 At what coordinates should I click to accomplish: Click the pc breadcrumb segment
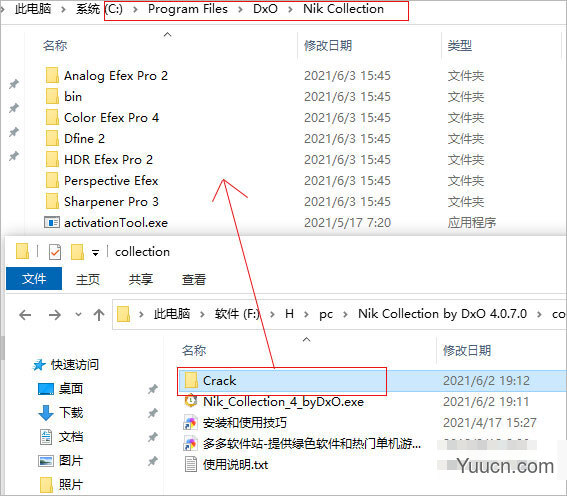click(326, 315)
